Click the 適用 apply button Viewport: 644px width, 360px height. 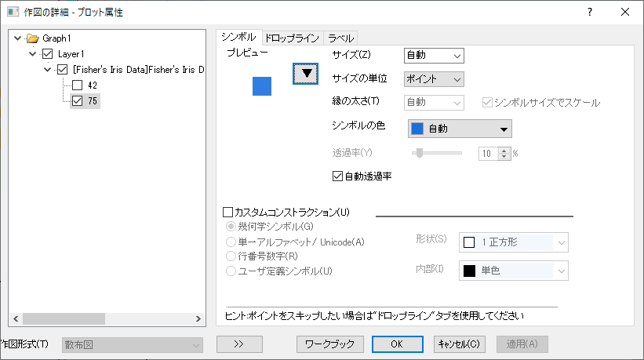[x=522, y=344]
